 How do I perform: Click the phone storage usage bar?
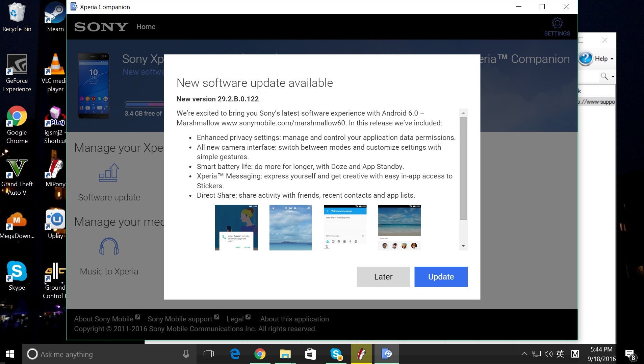(x=144, y=104)
